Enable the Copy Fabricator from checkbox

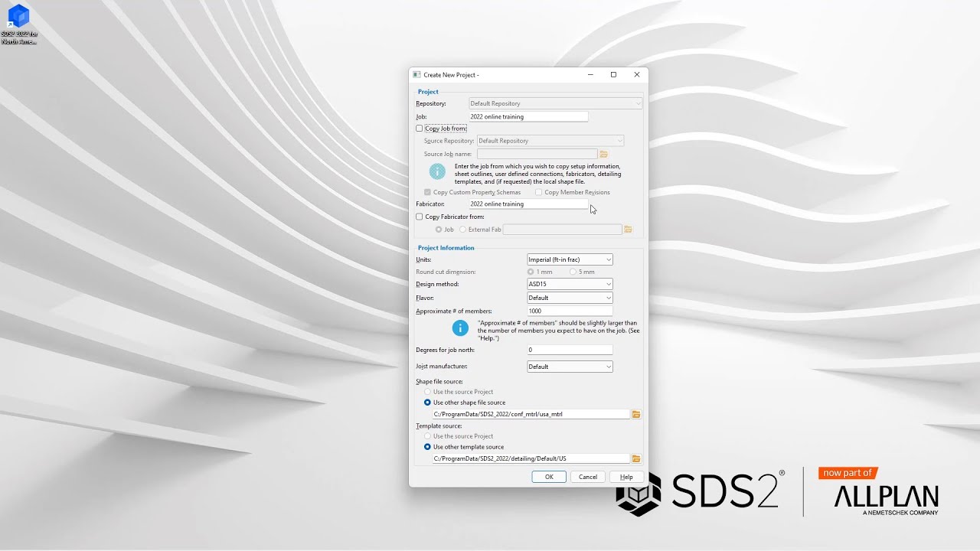420,217
